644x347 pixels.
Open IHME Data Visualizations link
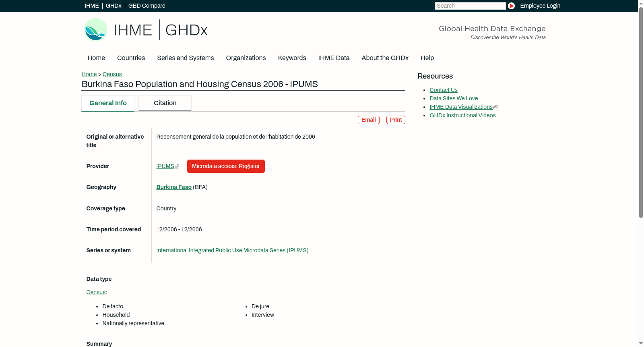(461, 107)
